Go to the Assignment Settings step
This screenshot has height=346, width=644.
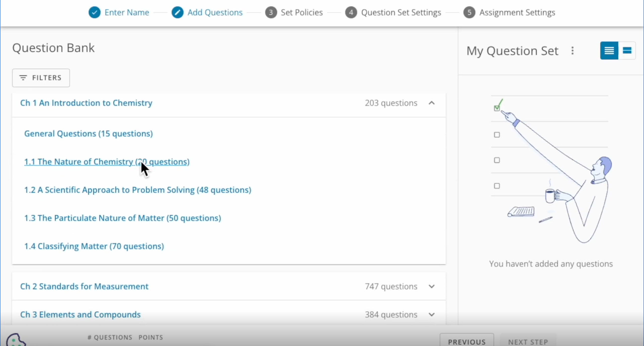click(x=517, y=12)
